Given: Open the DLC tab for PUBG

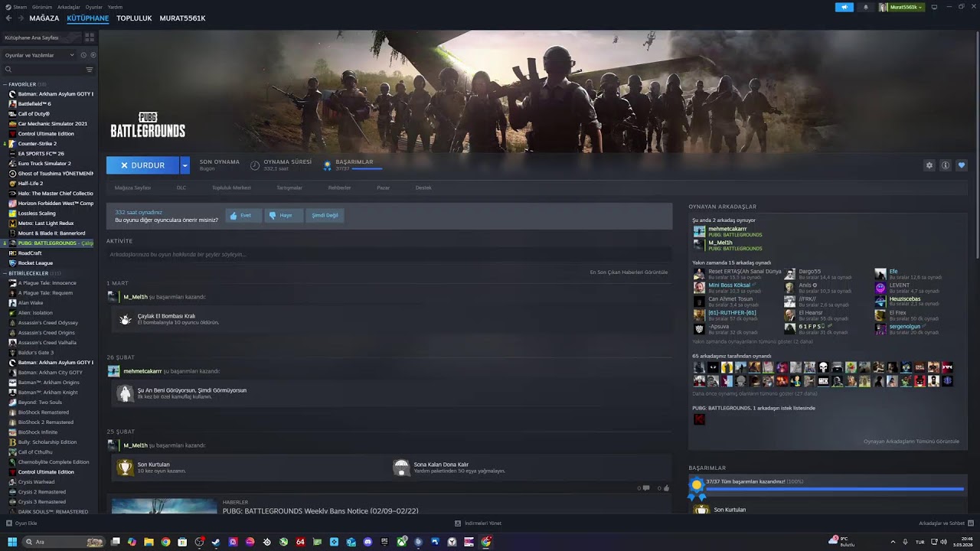Looking at the screenshot, I should tap(181, 187).
